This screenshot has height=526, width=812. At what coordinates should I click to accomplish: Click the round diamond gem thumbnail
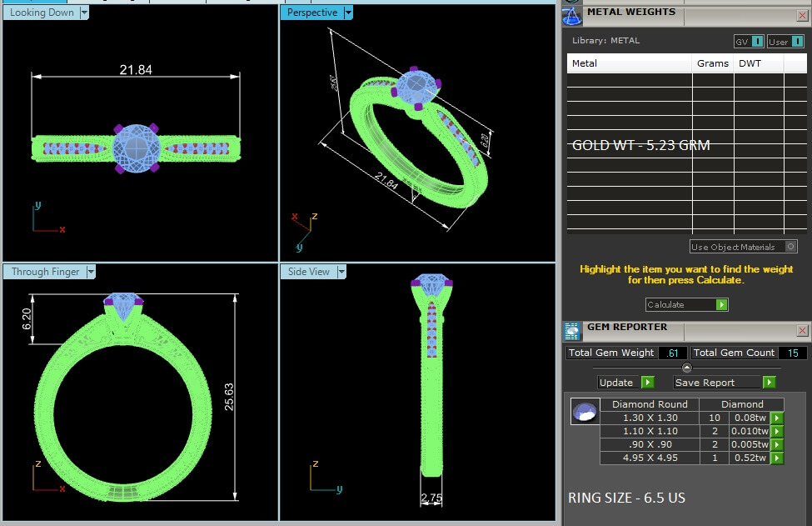(x=585, y=411)
